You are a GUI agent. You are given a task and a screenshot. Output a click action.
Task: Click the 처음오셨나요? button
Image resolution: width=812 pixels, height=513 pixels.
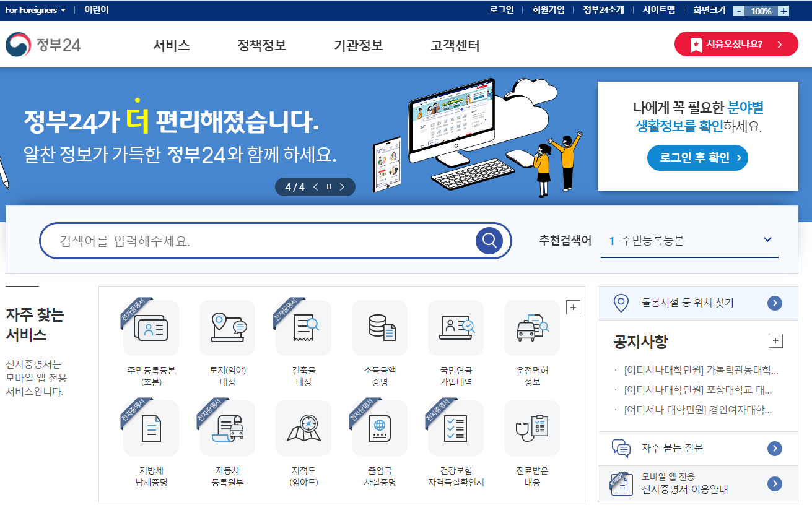(x=736, y=44)
